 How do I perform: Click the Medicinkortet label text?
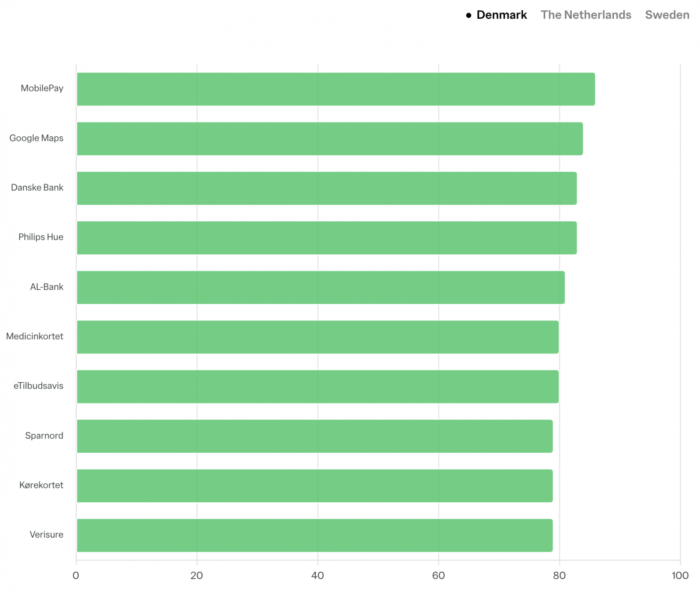pyautogui.click(x=35, y=336)
